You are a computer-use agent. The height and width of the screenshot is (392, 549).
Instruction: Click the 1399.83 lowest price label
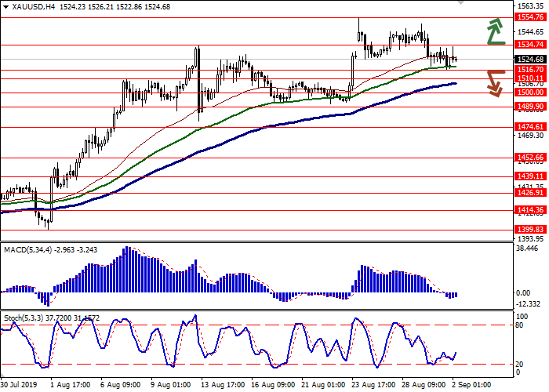pos(530,228)
